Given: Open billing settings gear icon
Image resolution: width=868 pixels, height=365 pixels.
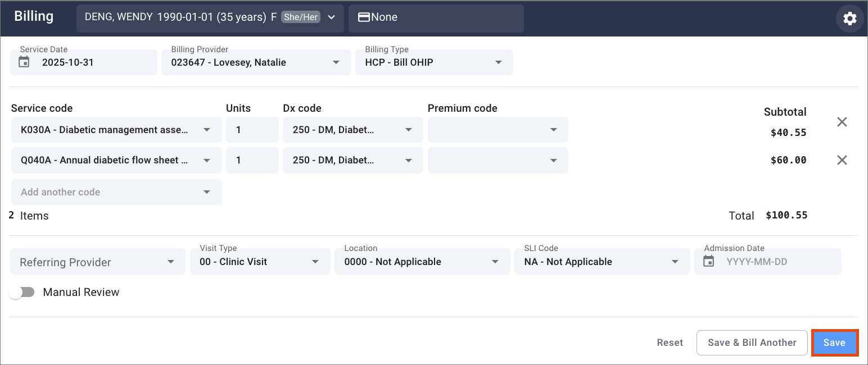Looking at the screenshot, I should pyautogui.click(x=849, y=19).
